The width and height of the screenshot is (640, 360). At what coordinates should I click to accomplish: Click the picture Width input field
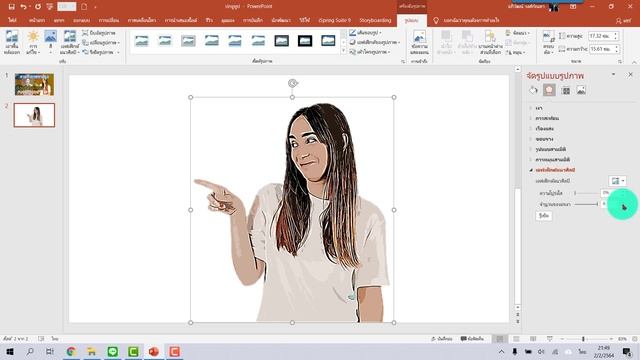(x=604, y=49)
